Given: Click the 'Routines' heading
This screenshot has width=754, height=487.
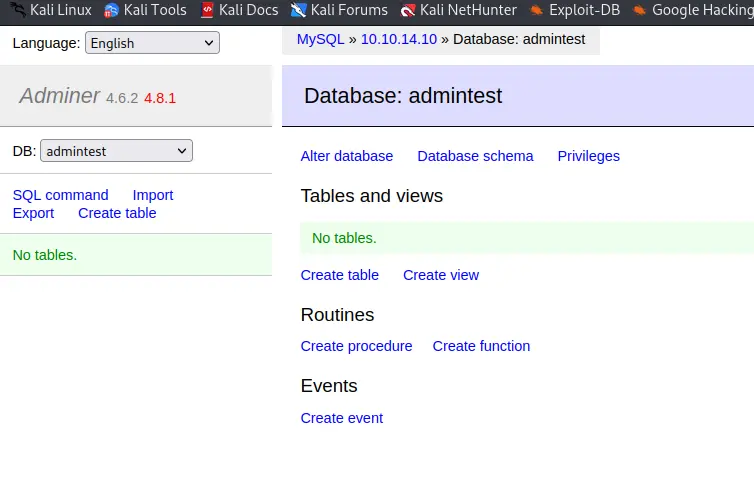Looking at the screenshot, I should point(338,315).
